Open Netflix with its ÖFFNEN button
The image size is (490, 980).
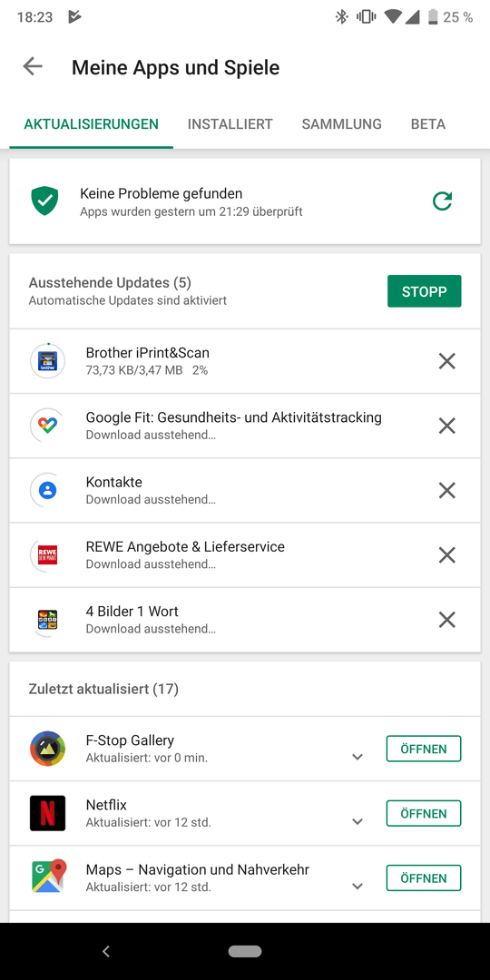pyautogui.click(x=424, y=814)
